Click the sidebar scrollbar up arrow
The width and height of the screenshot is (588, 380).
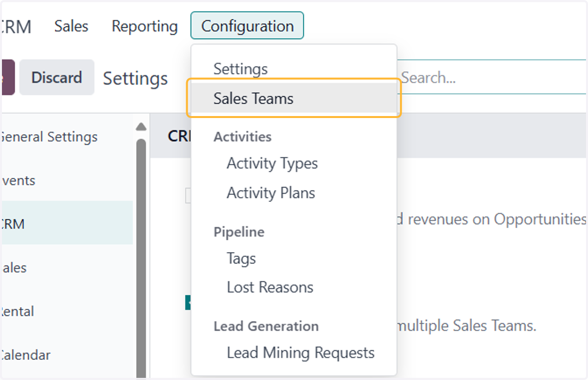click(x=141, y=127)
